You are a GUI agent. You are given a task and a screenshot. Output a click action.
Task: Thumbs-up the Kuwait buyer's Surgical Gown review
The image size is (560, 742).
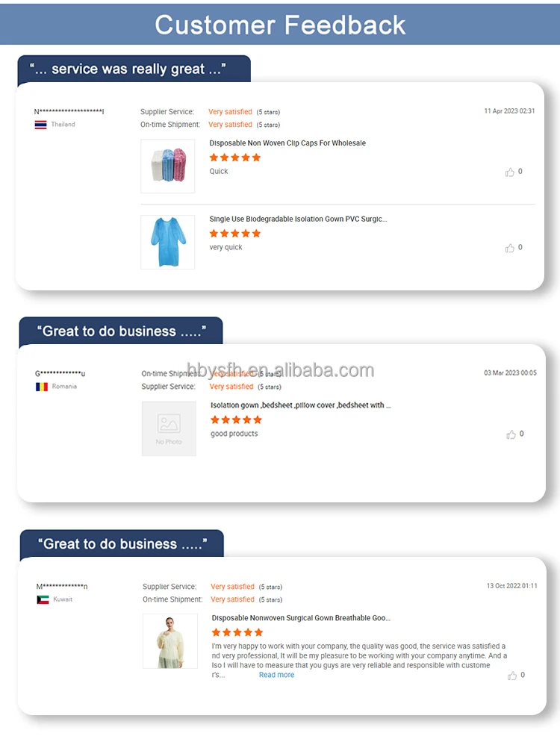pyautogui.click(x=512, y=676)
